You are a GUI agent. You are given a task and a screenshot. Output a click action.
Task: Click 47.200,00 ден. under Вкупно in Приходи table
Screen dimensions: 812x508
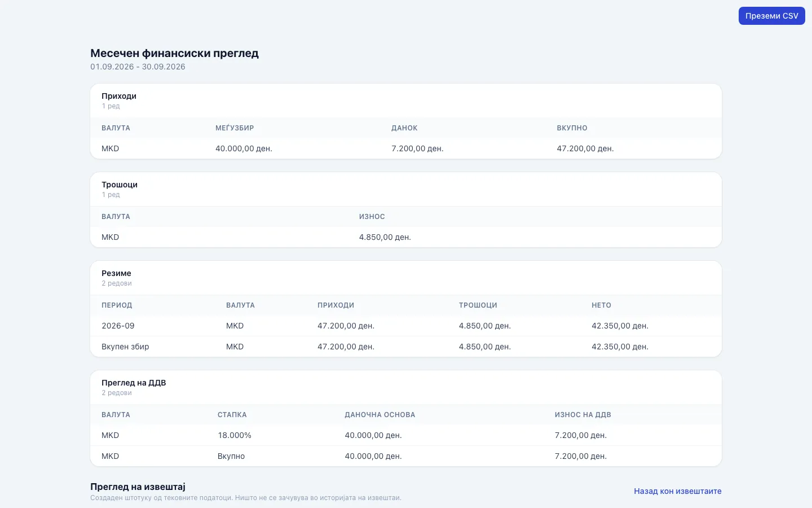[x=585, y=148]
